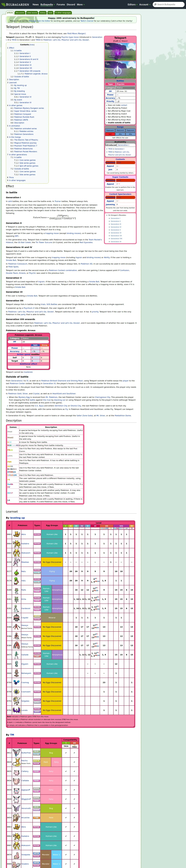Viewport: 186px width, 868px height.
Task: Open the 'Cherrygrove City' link
Action: tap(103, 397)
